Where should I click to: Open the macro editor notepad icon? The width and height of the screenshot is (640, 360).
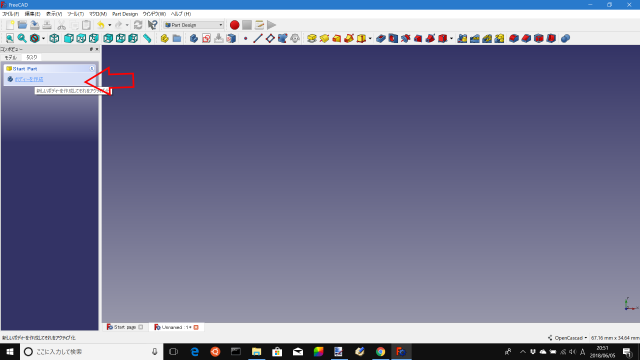pos(259,25)
